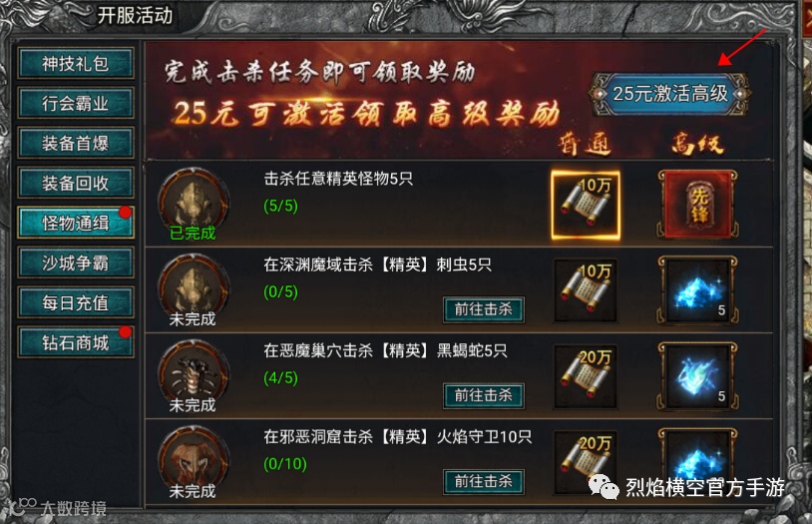Screen dimensions: 812x524
Task: Click 前往击杀 for the 火焰守卫 task
Action: coord(484,481)
